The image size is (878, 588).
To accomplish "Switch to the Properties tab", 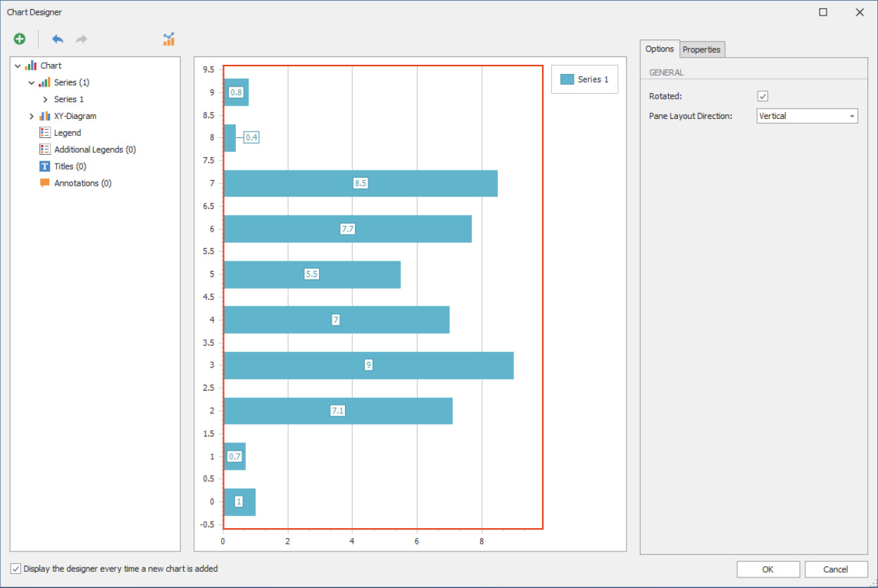I will (701, 49).
